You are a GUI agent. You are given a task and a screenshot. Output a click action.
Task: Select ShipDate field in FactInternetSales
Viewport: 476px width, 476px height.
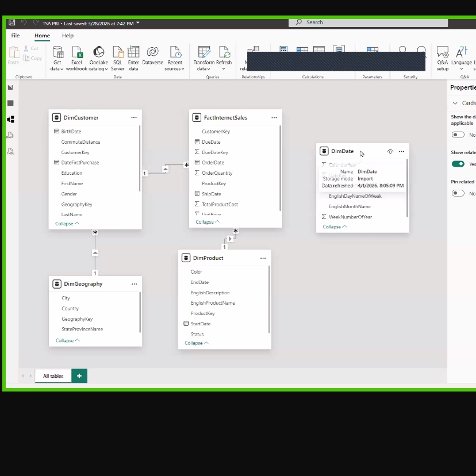(212, 194)
